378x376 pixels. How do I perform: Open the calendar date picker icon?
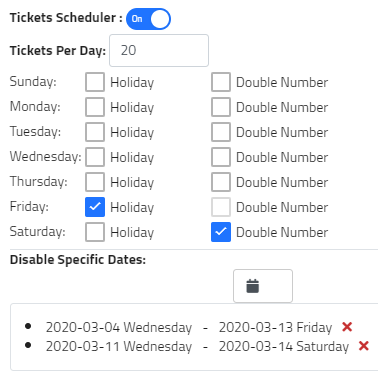252,286
